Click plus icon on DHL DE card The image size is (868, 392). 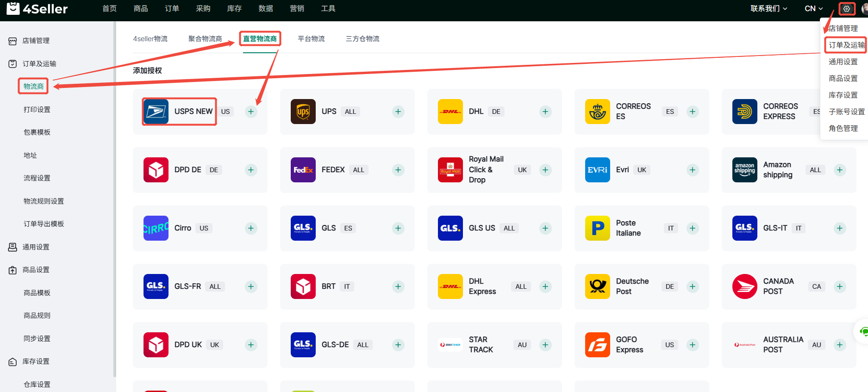[x=545, y=112]
